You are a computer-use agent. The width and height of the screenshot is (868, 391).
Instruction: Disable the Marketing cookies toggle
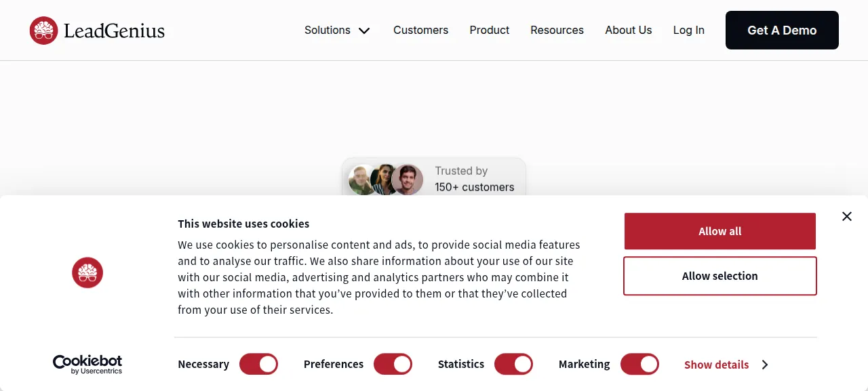point(639,364)
